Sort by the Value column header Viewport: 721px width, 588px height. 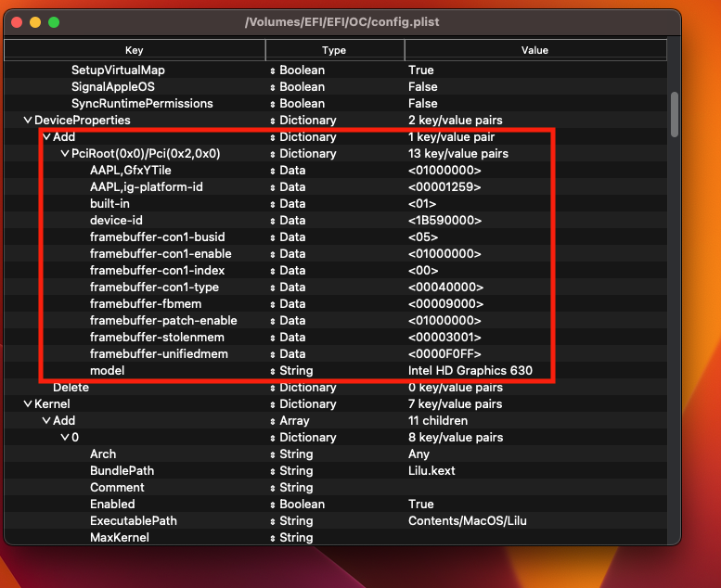pos(534,50)
